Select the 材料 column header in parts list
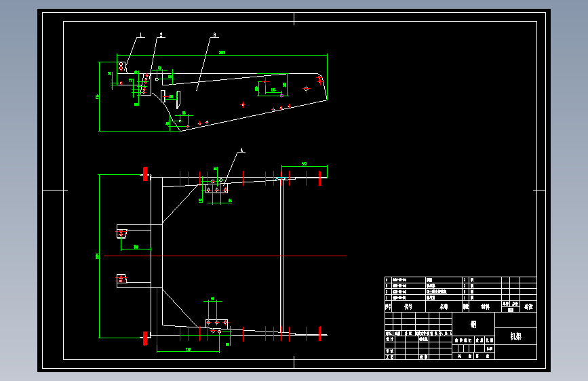588x381 pixels. 485,306
